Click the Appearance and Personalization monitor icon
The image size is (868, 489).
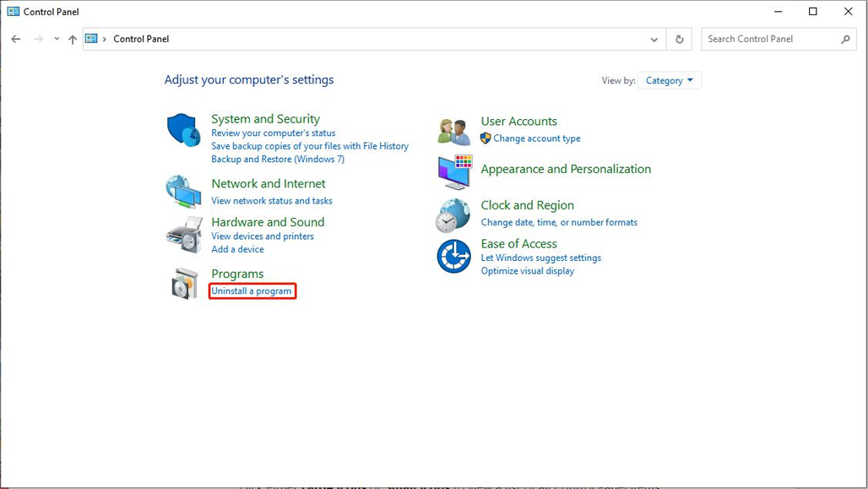pos(453,172)
